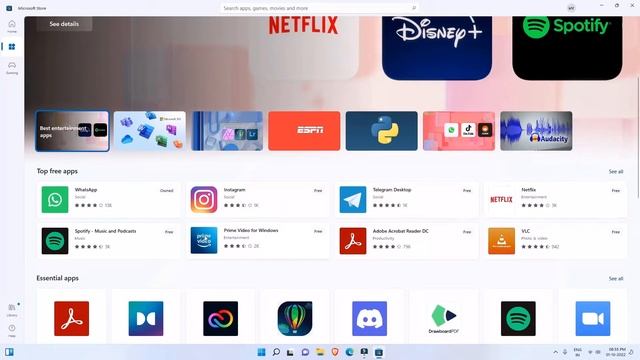Screen dimensions: 640x360
Task: Open the large Disney+ hero tile
Action: click(437, 48)
